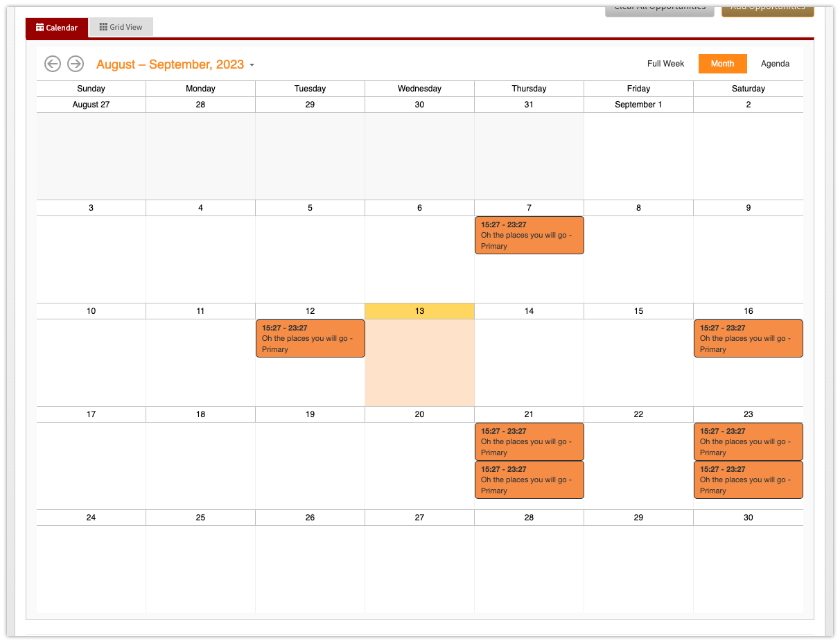This screenshot has height=643, width=840.
Task: Click date number 10
Action: click(91, 311)
